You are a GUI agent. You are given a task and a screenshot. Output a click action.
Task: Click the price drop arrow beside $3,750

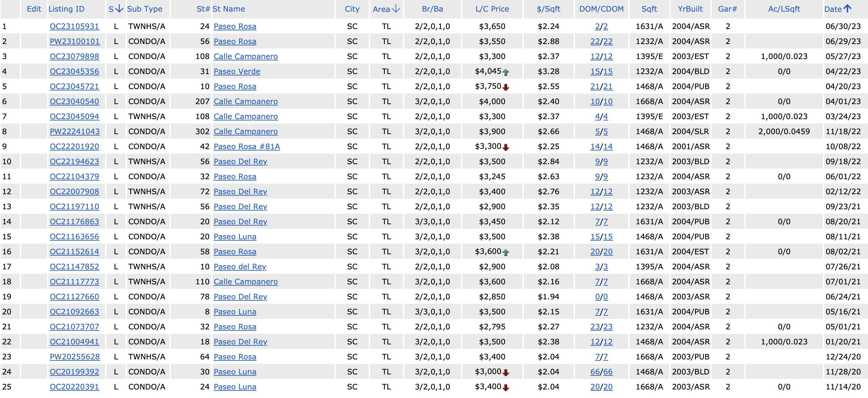click(506, 87)
